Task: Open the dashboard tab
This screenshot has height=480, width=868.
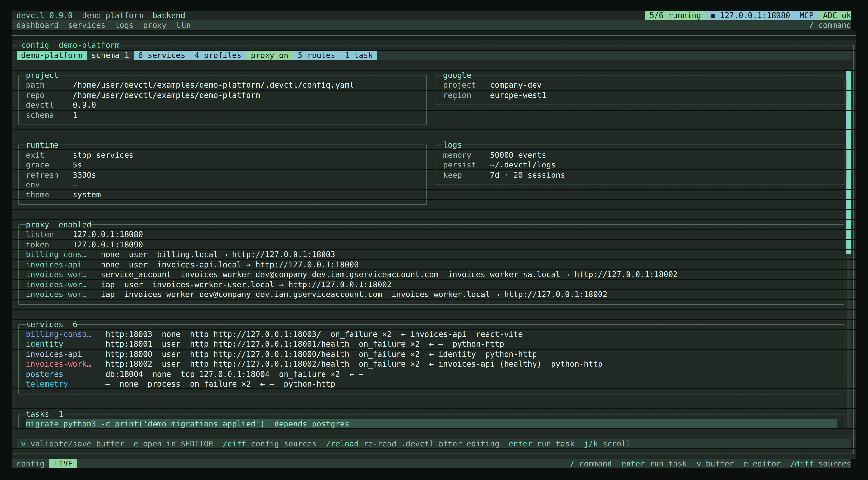Action: 37,25
